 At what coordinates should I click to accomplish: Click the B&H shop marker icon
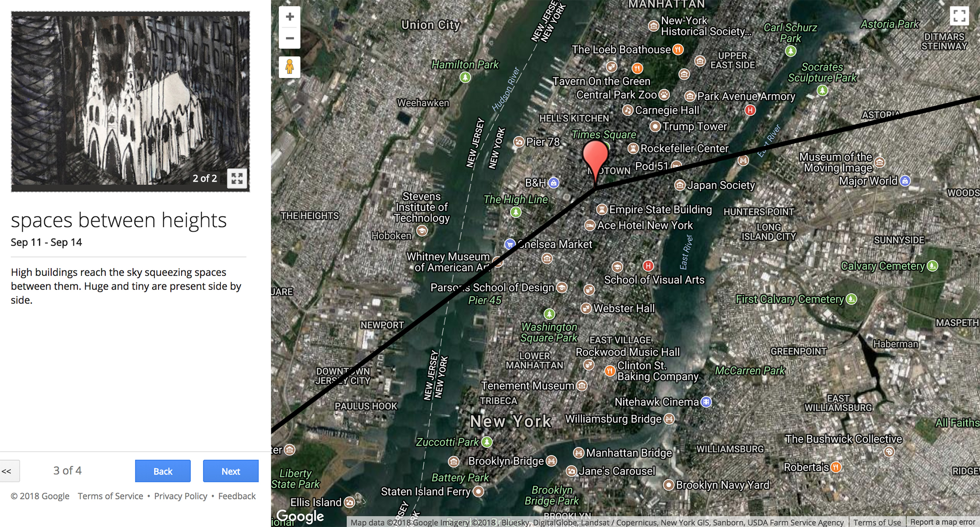coord(554,183)
